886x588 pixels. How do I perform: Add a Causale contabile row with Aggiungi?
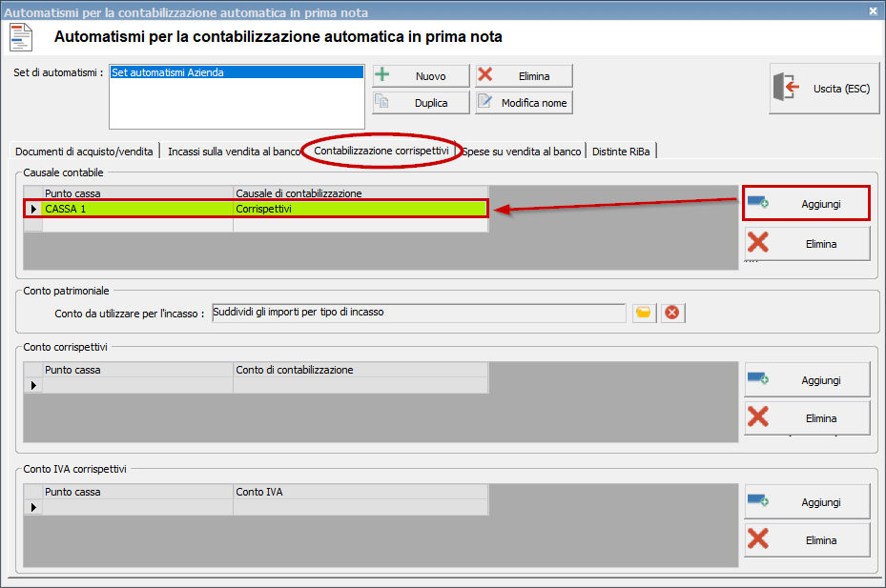pyautogui.click(x=807, y=203)
